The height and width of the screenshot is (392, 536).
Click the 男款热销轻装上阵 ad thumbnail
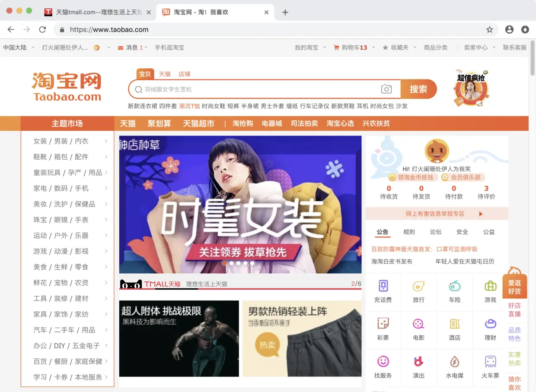pyautogui.click(x=302, y=338)
